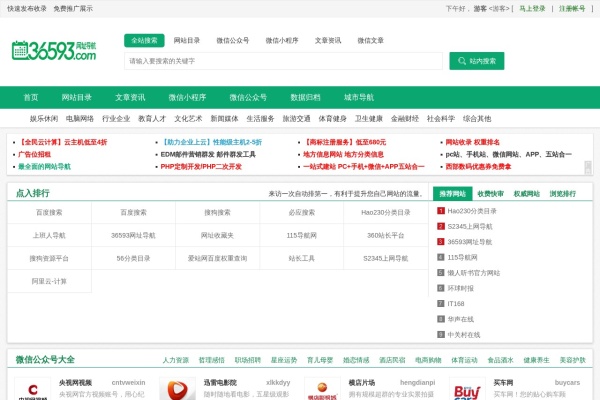Click the 36593.com site logo
600x400 pixels.
click(54, 51)
